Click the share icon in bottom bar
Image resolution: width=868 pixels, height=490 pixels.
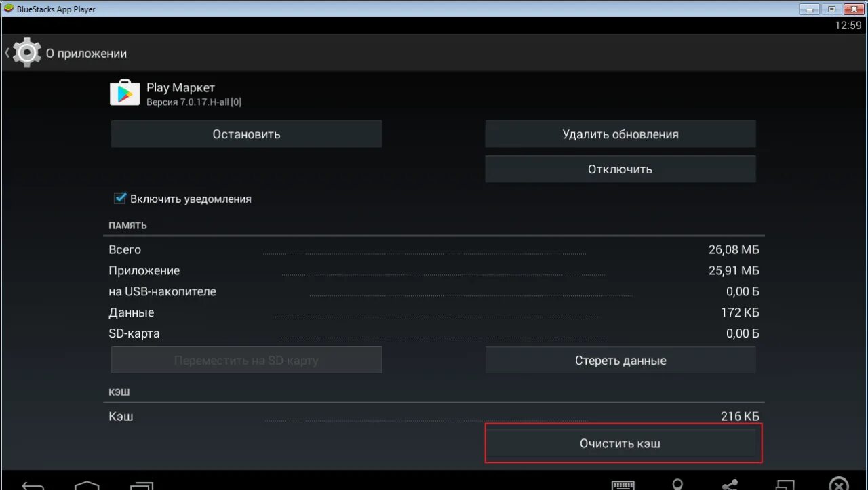pos(730,485)
